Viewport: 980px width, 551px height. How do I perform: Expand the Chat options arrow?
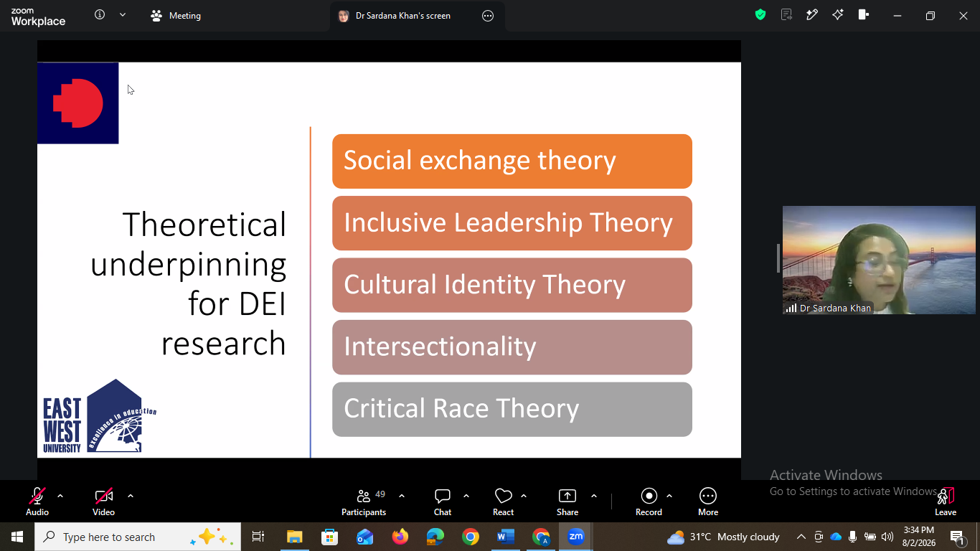pyautogui.click(x=466, y=496)
